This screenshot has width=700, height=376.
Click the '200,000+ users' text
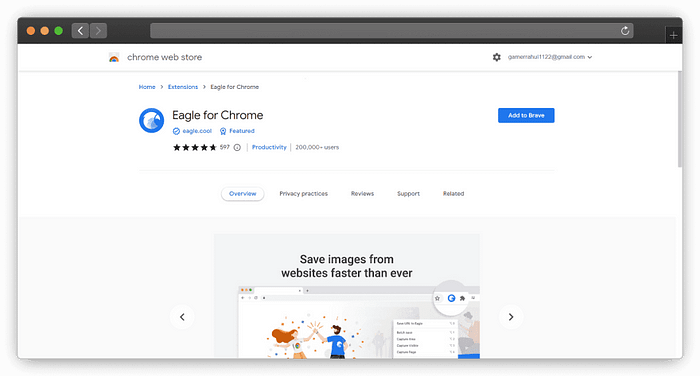[x=317, y=147]
